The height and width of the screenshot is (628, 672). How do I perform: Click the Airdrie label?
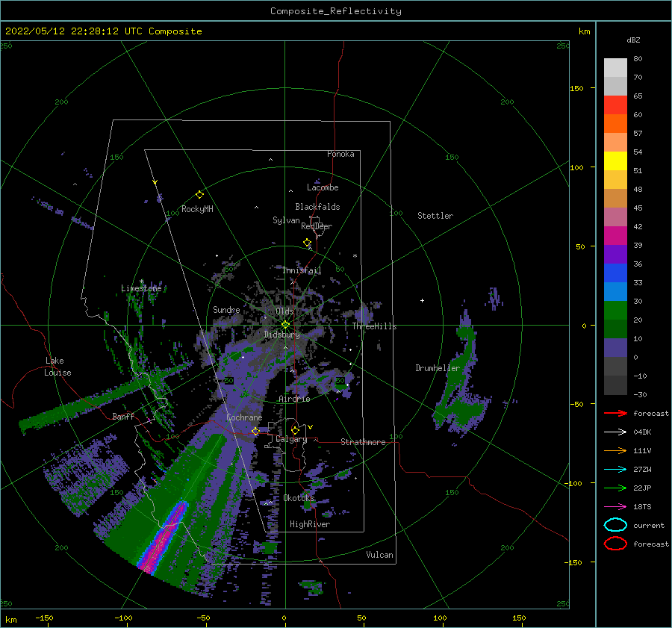[294, 399]
